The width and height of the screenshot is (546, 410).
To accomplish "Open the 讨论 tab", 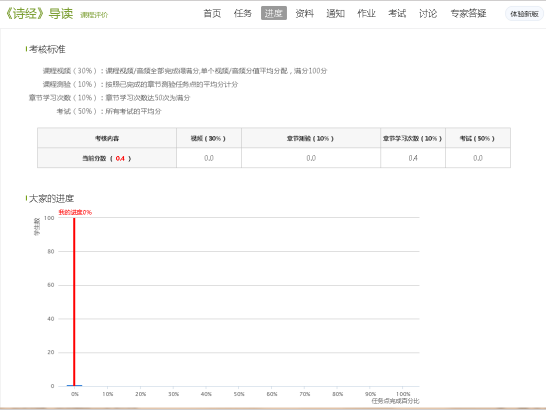I will [x=428, y=14].
